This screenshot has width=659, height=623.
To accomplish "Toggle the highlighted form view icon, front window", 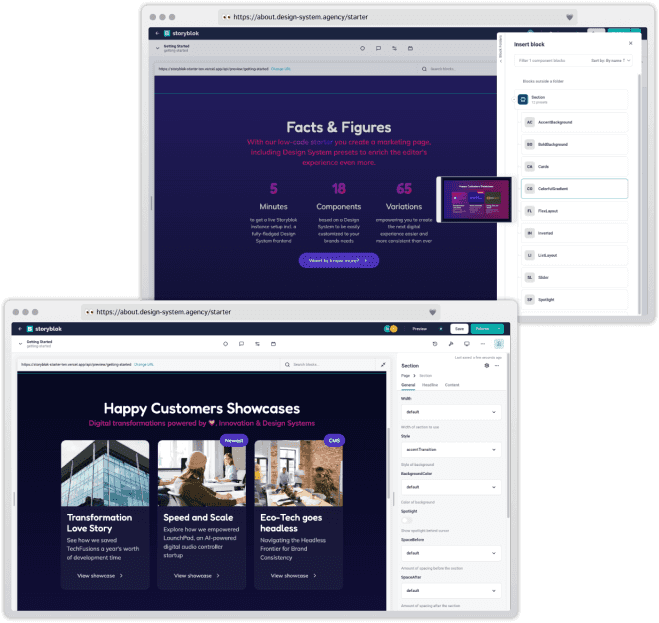I will (499, 344).
